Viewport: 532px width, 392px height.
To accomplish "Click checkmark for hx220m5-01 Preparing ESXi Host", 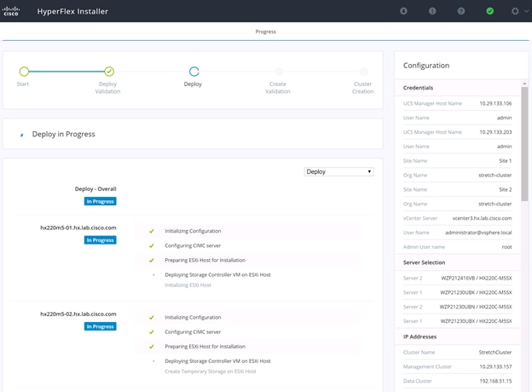I will (x=151, y=260).
